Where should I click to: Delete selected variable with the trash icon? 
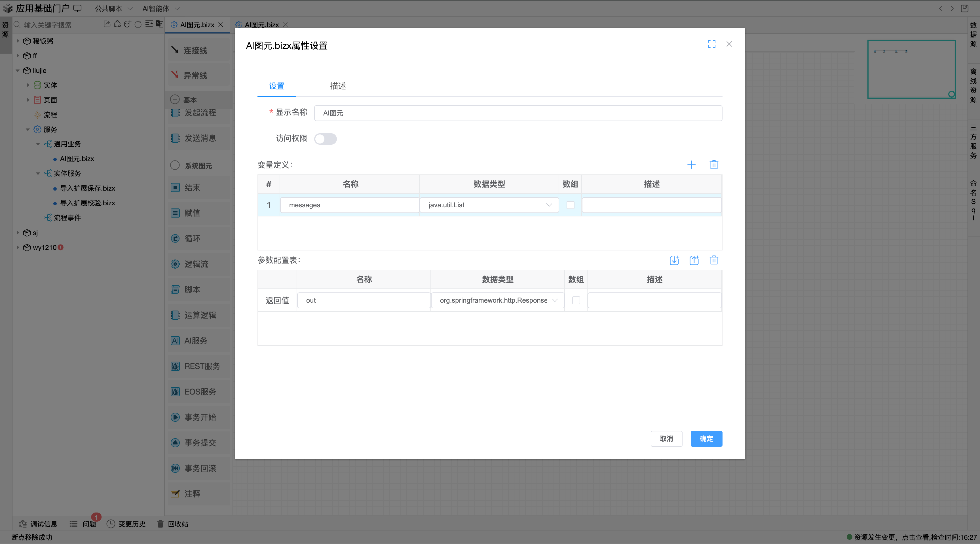coord(714,165)
